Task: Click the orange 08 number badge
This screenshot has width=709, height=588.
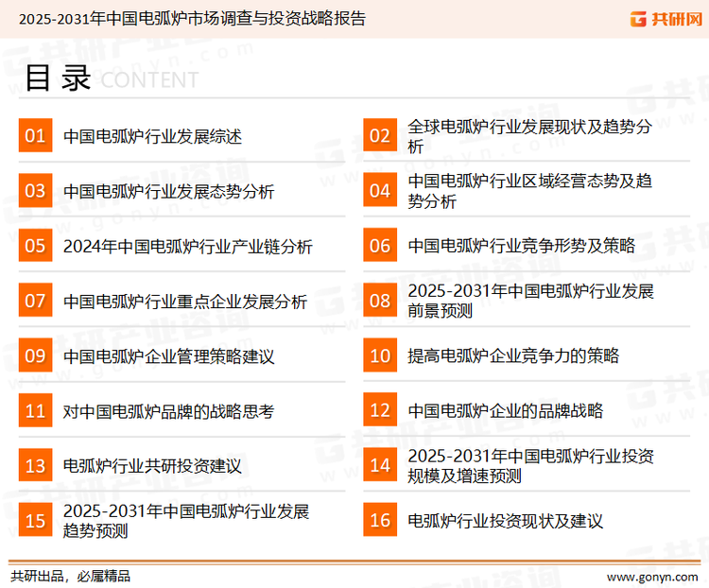Action: click(380, 301)
